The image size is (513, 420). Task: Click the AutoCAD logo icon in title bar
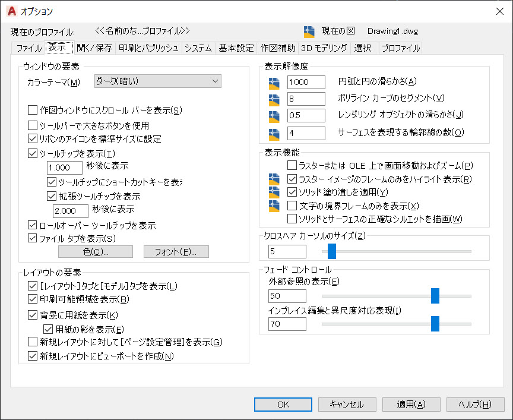click(11, 11)
